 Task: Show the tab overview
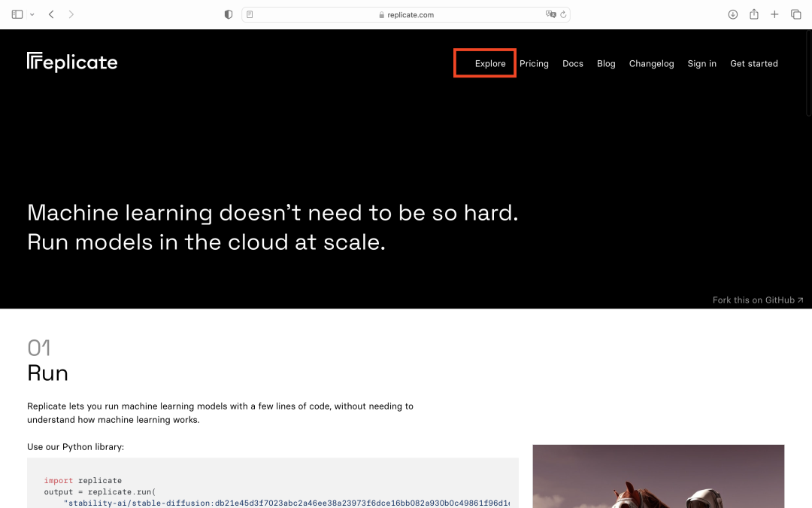click(x=796, y=14)
